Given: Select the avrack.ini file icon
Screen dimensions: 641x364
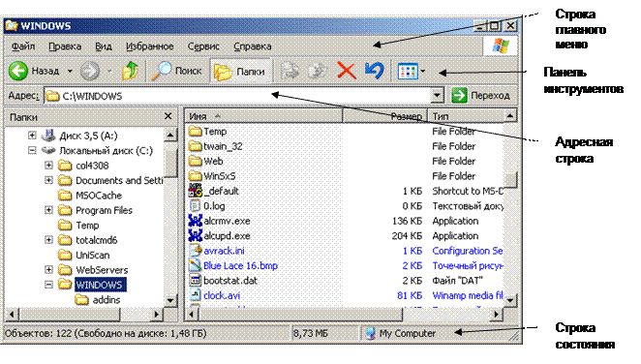Looking at the screenshot, I should 195,251.
